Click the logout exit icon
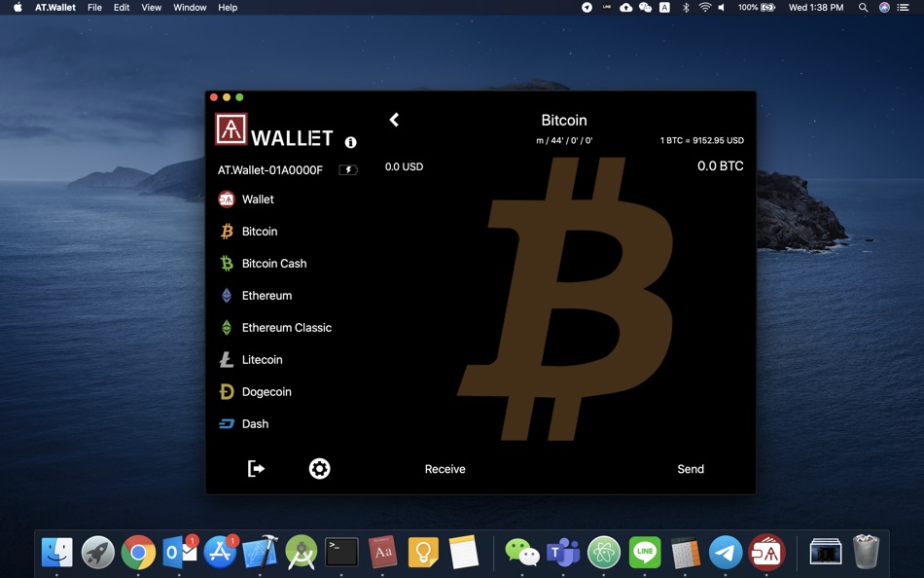This screenshot has width=924, height=578. pos(256,469)
